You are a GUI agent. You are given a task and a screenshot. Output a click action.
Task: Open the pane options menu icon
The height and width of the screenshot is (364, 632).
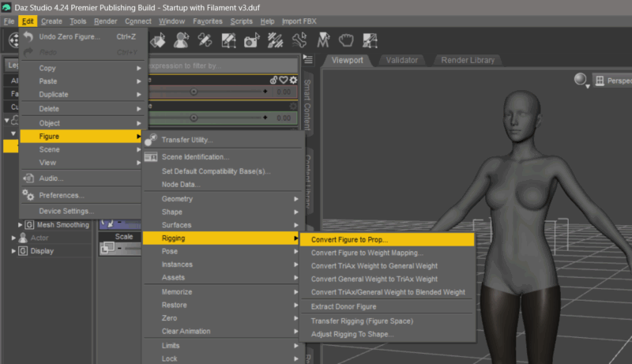coord(308,59)
